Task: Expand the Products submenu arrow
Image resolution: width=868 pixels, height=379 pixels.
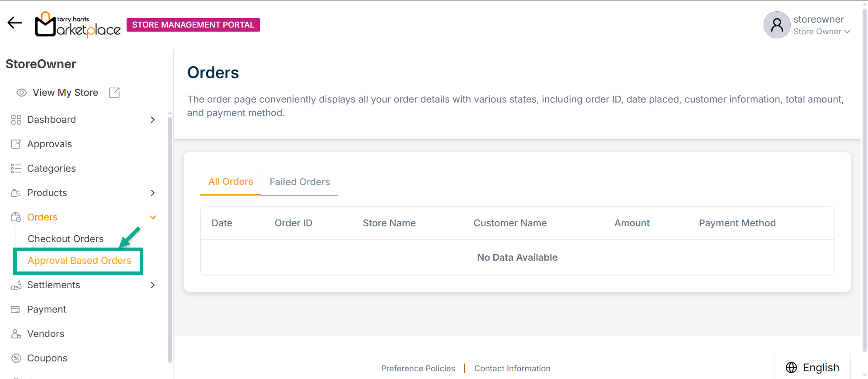Action: coord(153,193)
